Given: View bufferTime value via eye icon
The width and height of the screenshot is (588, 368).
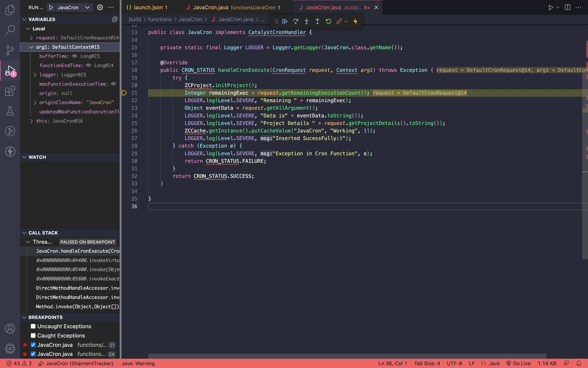Looking at the screenshot, I should tap(75, 56).
